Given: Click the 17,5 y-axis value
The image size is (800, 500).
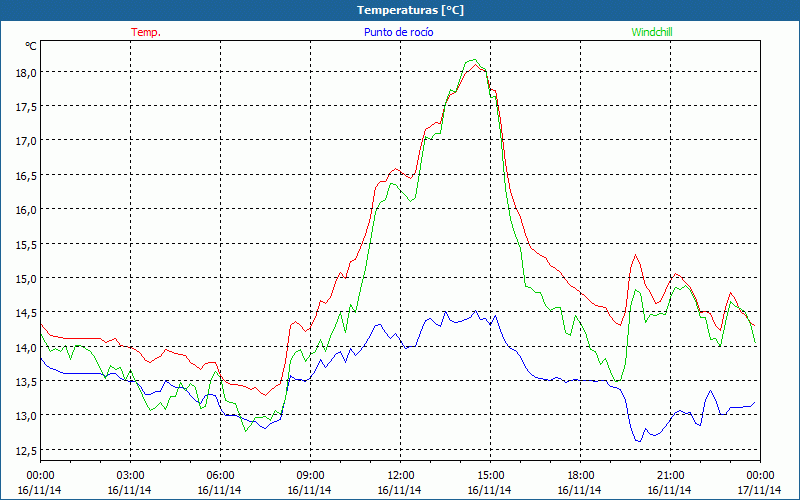Looking at the screenshot, I should (x=26, y=107).
